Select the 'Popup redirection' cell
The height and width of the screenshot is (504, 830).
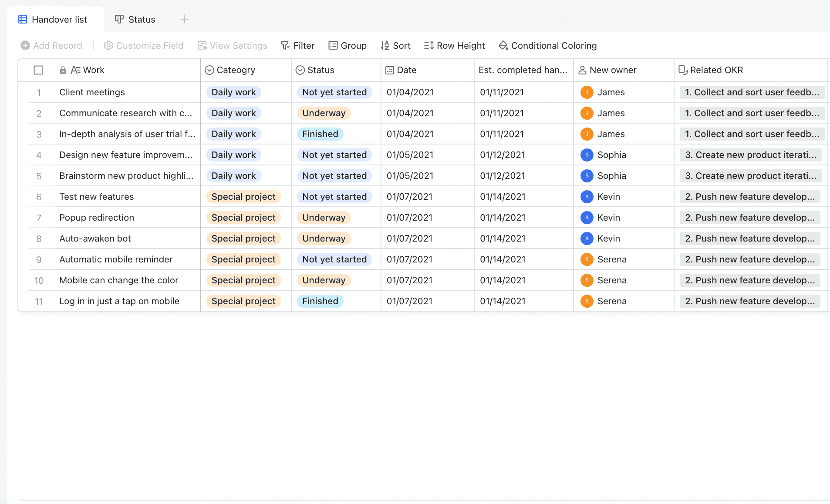click(126, 218)
